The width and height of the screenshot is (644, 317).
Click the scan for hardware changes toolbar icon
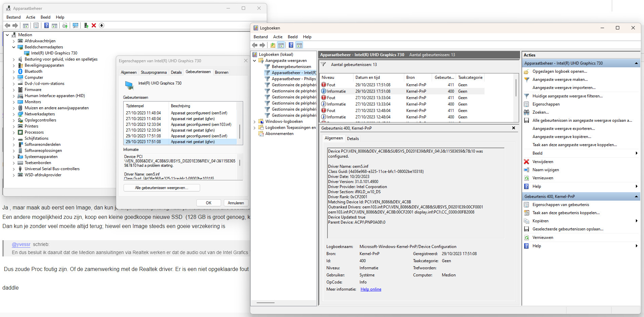(x=76, y=25)
